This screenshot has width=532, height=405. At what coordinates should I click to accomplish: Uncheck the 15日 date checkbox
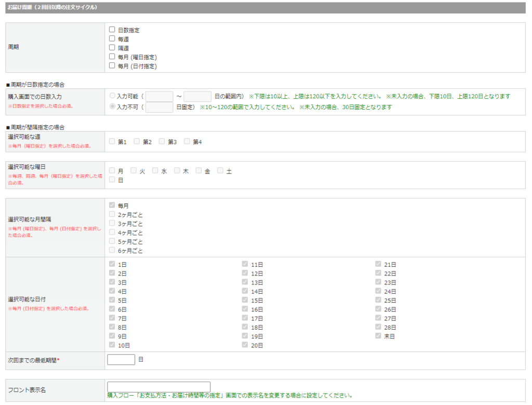click(x=245, y=300)
